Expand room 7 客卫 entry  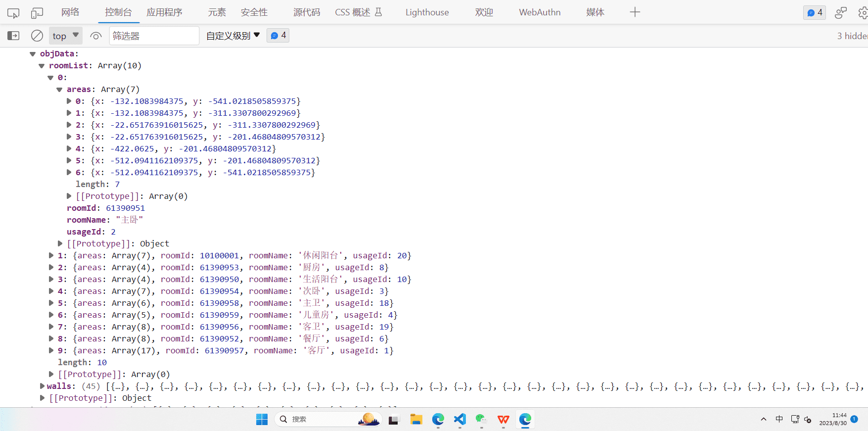(51, 327)
